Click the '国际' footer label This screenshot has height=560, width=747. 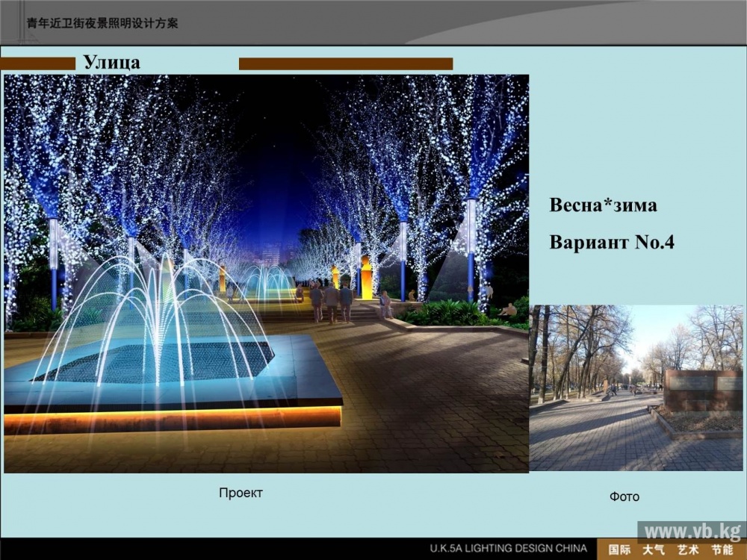[x=619, y=550]
